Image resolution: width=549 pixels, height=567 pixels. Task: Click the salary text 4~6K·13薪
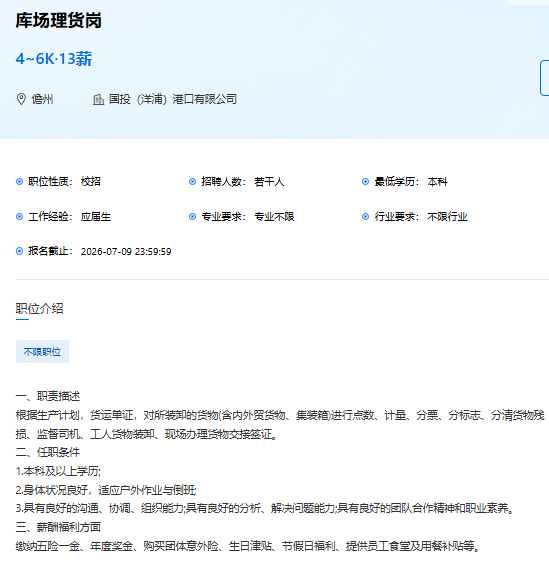[54, 59]
